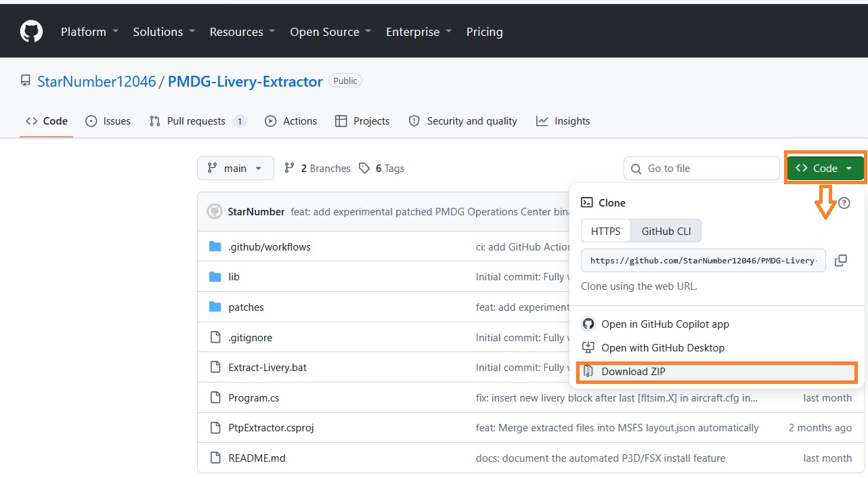Open the PMDG-Livery-Extractor repository link
The image size is (868, 478).
tap(245, 81)
